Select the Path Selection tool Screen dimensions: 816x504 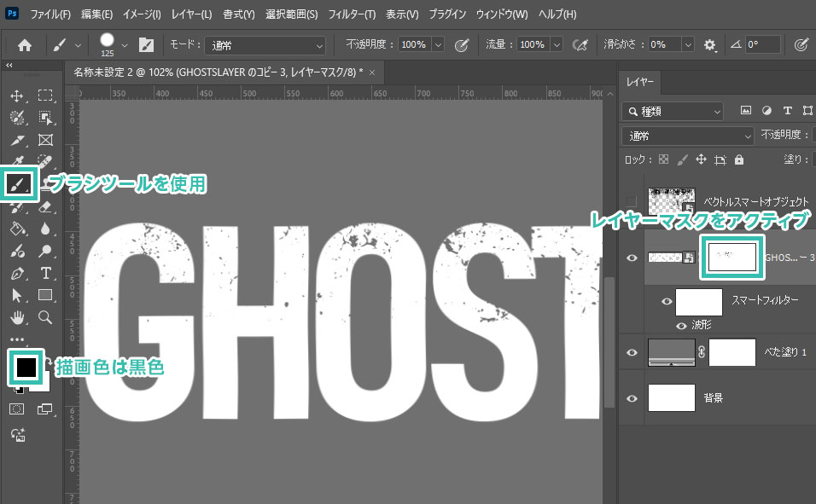tap(17, 295)
